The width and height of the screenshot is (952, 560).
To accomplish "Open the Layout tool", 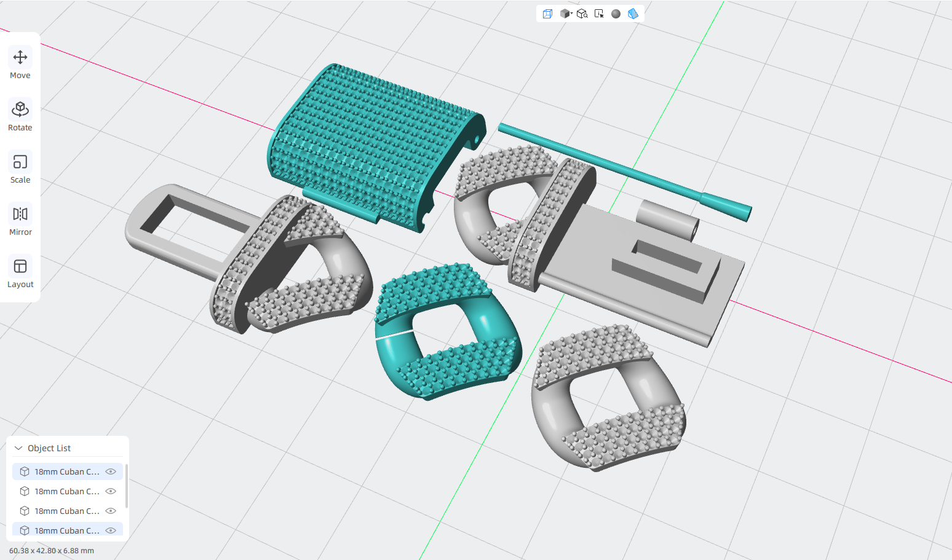I will click(x=20, y=273).
